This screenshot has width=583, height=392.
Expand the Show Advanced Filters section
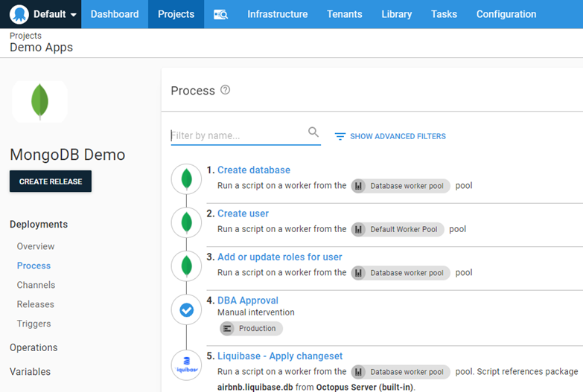click(x=390, y=136)
